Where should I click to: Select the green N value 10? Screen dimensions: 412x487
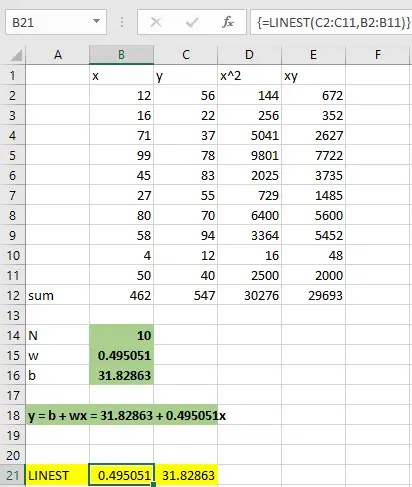click(x=121, y=335)
